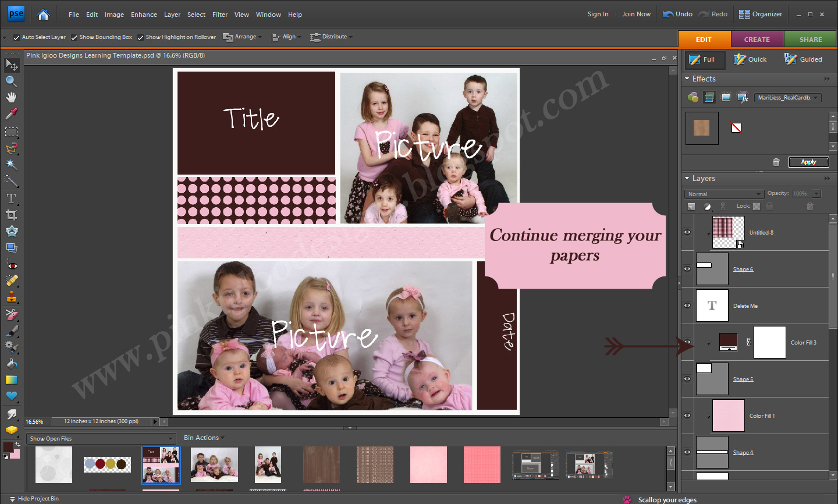Open the Normal blend mode dropdown
Viewport: 838px width, 504px height.
(x=724, y=194)
